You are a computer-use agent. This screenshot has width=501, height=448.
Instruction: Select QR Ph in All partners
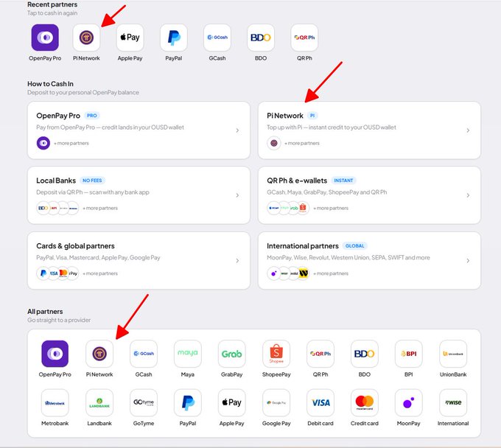pos(320,354)
